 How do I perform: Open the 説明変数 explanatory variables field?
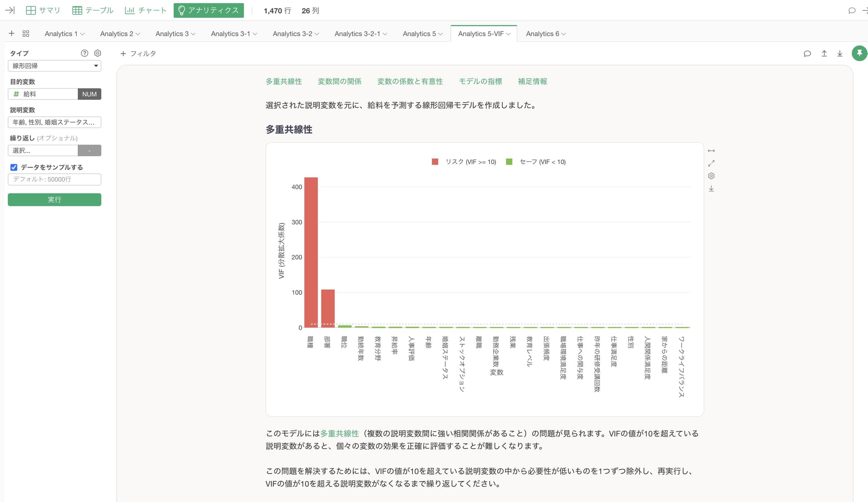click(x=54, y=122)
